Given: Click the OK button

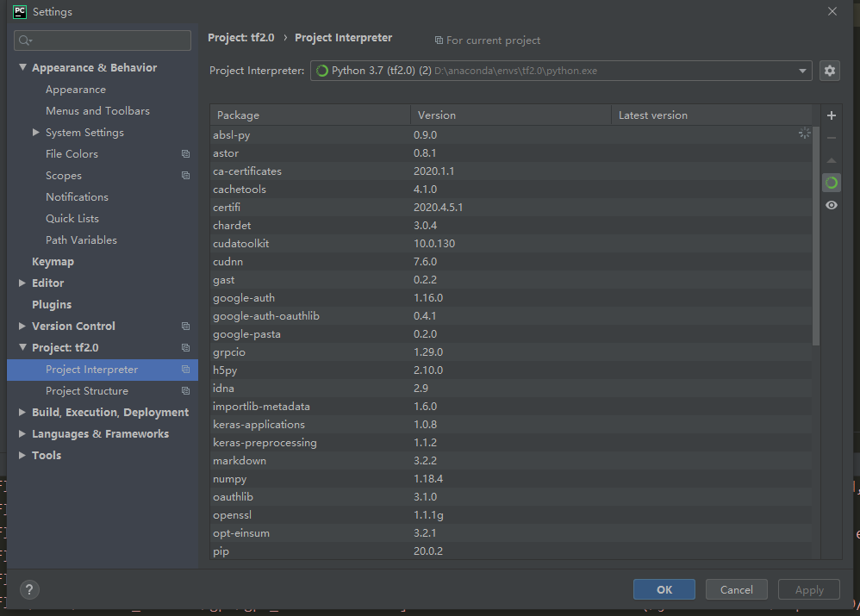Looking at the screenshot, I should click(x=664, y=589).
